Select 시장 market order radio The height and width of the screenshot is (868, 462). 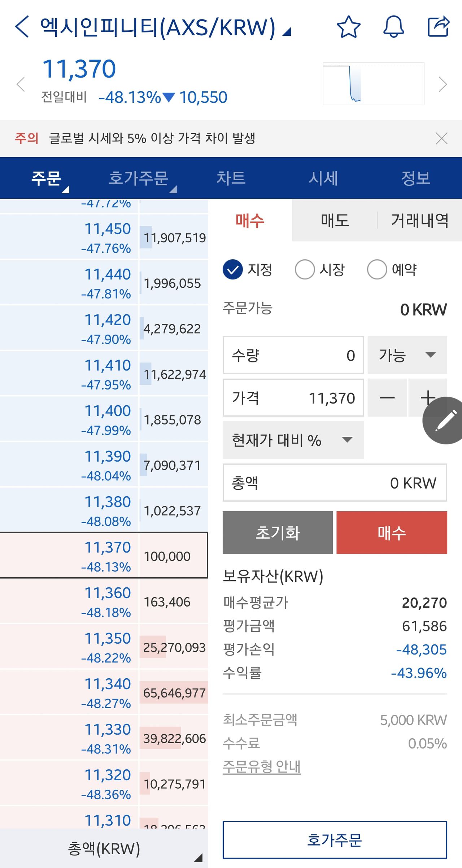click(x=305, y=269)
